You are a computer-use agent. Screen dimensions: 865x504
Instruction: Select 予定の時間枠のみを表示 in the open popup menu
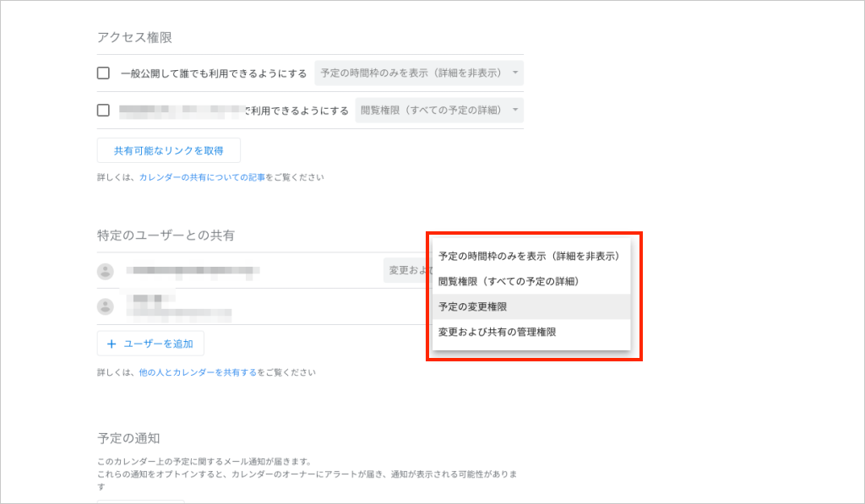point(530,256)
